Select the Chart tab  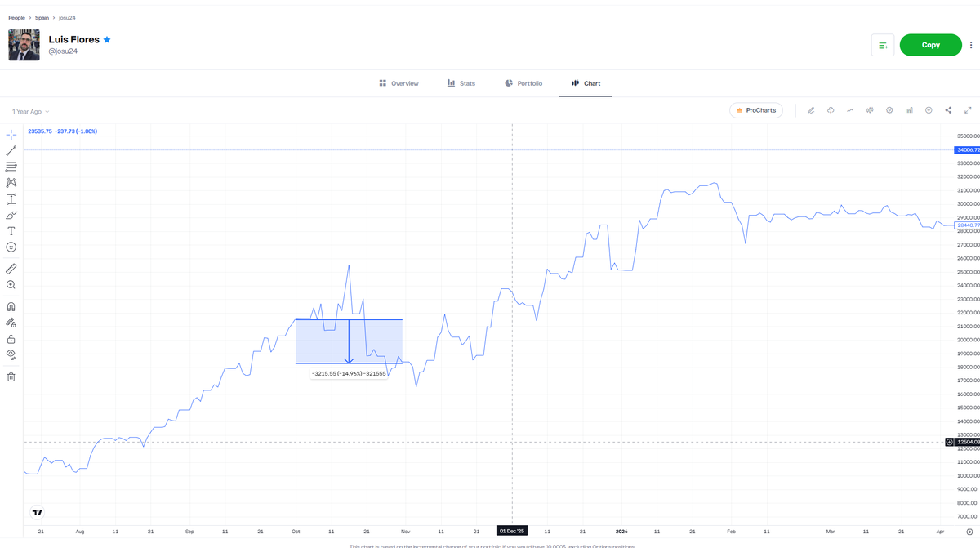[x=586, y=83]
